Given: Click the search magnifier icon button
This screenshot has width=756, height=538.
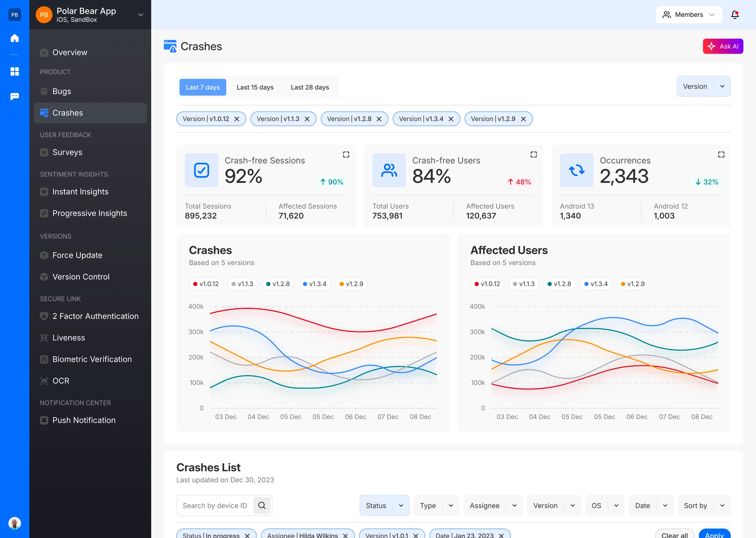Looking at the screenshot, I should point(262,505).
